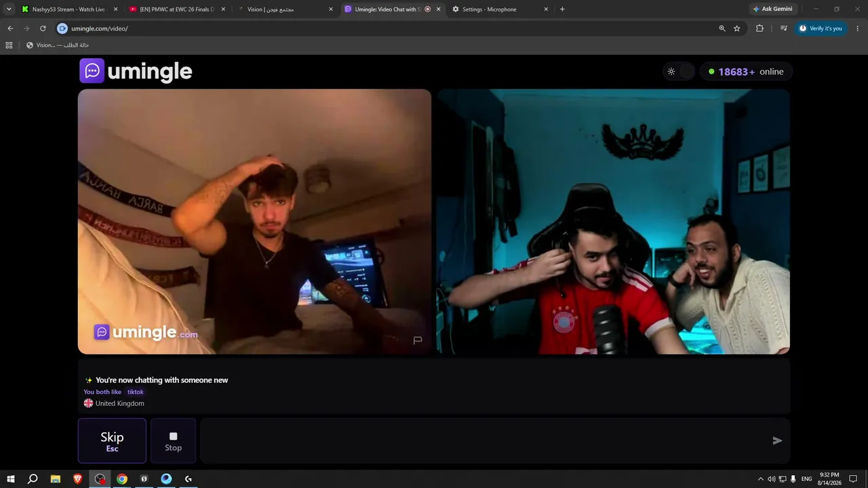Open the Vision bookmark in bookmarks bar
868x488 pixels.
coord(58,45)
